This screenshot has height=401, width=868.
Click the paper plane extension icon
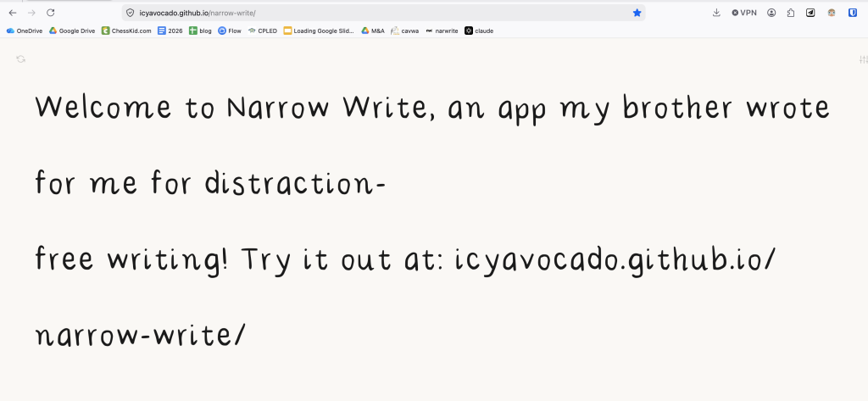[810, 13]
